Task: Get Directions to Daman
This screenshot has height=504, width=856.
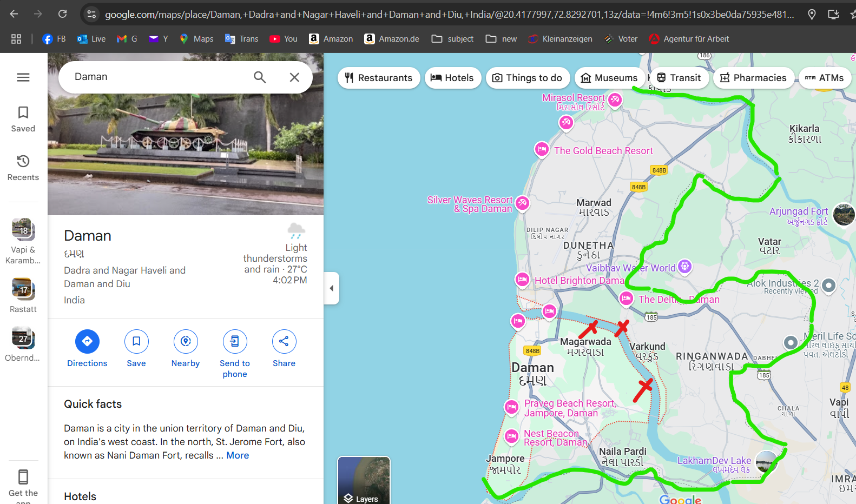Action: click(x=87, y=349)
